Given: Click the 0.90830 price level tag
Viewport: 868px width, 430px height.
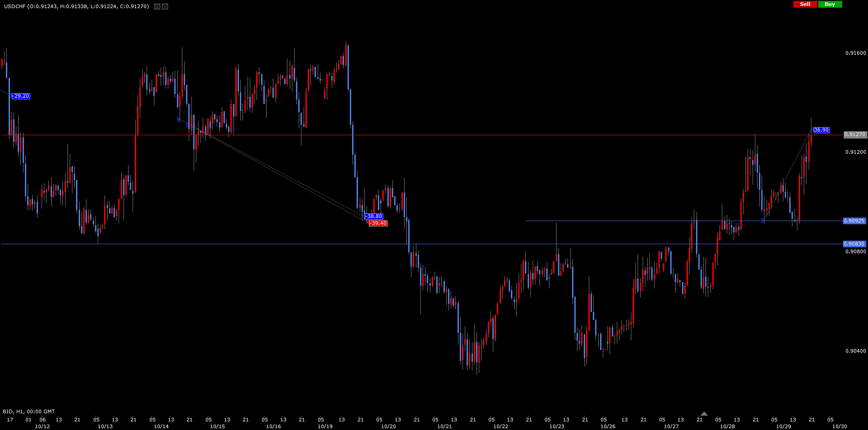Looking at the screenshot, I should pyautogui.click(x=854, y=244).
